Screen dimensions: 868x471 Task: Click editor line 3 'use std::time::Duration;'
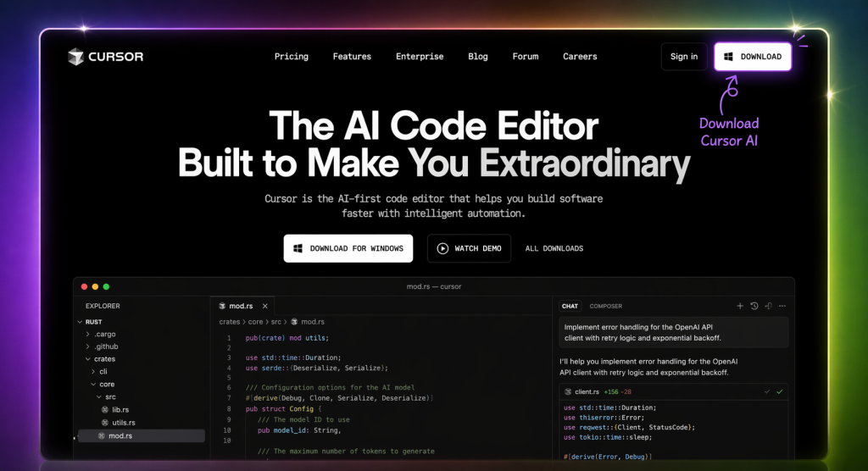pos(293,357)
